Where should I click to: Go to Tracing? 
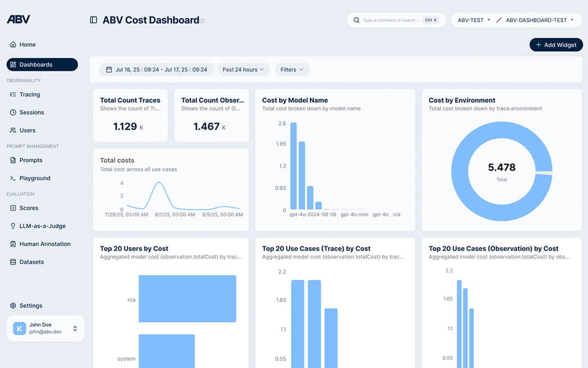point(42,95)
